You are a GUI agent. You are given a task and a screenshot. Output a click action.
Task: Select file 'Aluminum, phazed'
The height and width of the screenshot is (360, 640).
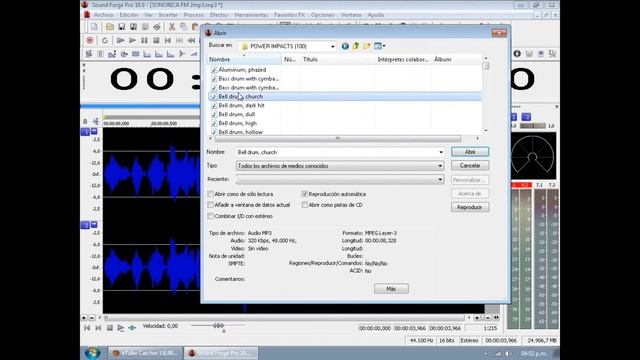242,70
